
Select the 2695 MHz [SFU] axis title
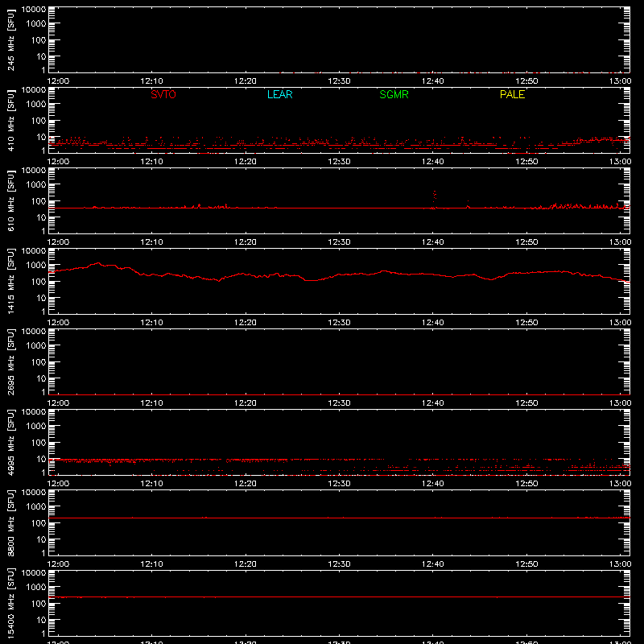10,361
